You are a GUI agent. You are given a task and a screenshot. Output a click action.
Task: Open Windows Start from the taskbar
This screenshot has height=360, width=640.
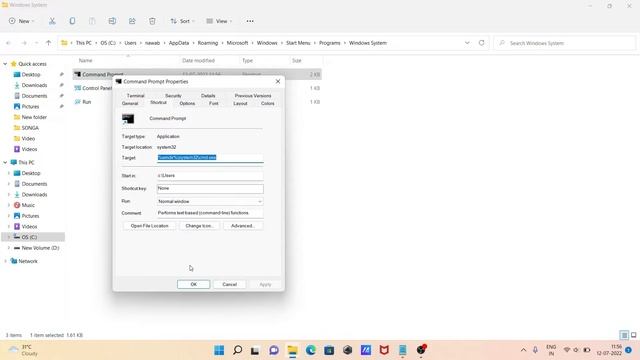[219, 350]
